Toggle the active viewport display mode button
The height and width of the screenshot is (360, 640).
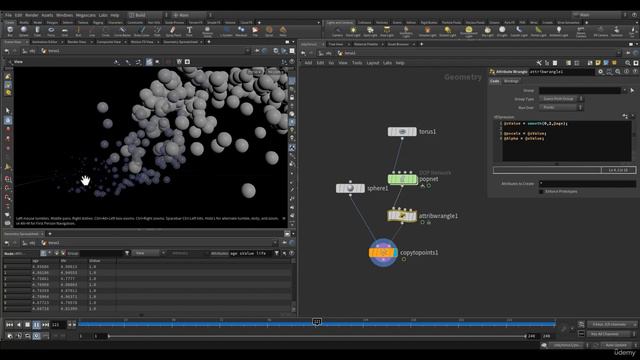(x=149, y=62)
